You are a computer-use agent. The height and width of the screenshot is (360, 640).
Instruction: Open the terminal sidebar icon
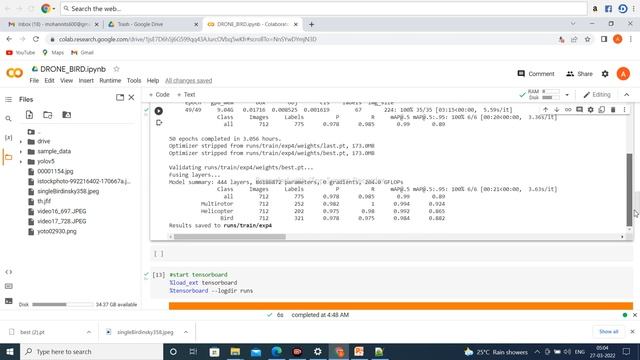[x=9, y=301]
